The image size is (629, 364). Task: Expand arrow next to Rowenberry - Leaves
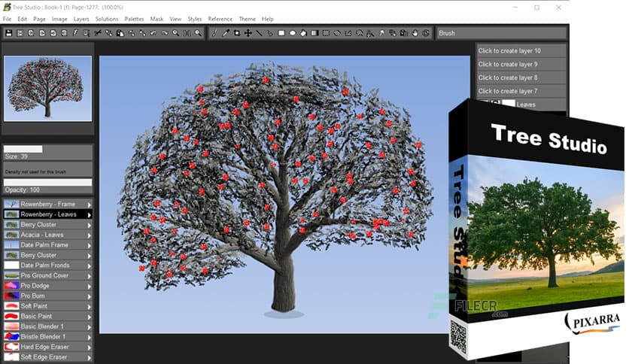pyautogui.click(x=89, y=215)
